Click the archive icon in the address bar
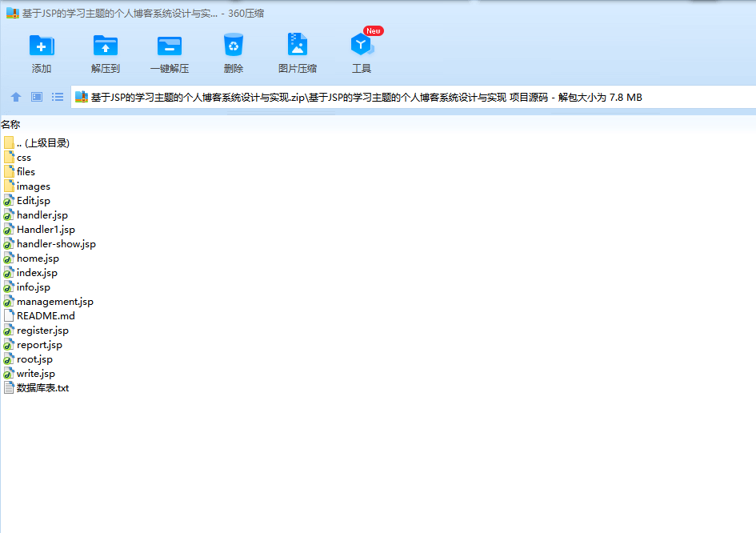 [82, 97]
